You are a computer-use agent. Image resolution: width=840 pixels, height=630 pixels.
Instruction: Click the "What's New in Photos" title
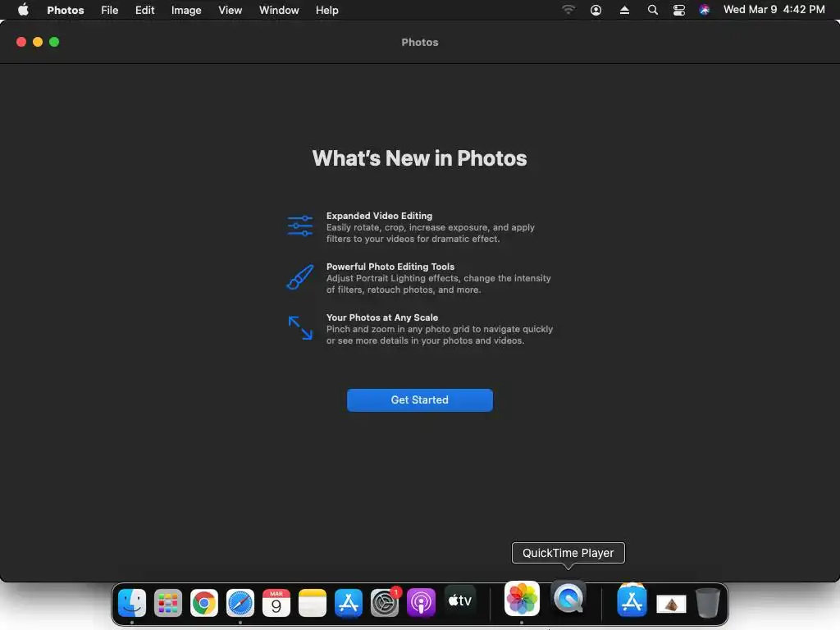pyautogui.click(x=419, y=158)
